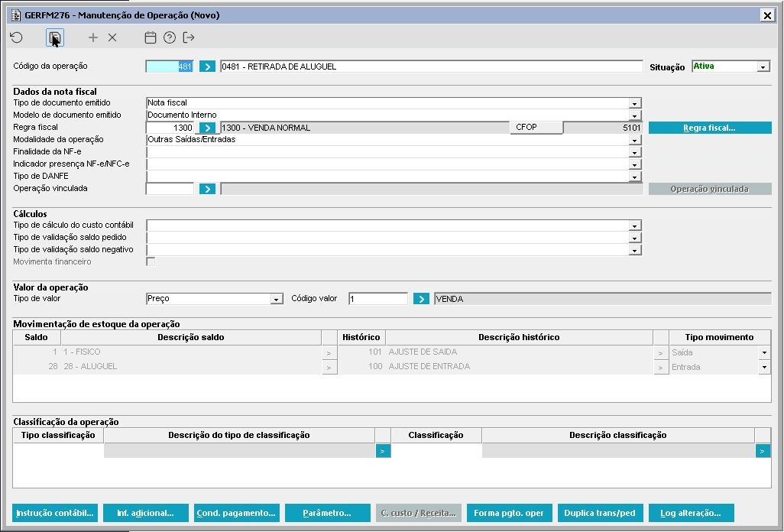The width and height of the screenshot is (784, 532).
Task: Open the help question mark icon
Action: pyautogui.click(x=170, y=37)
